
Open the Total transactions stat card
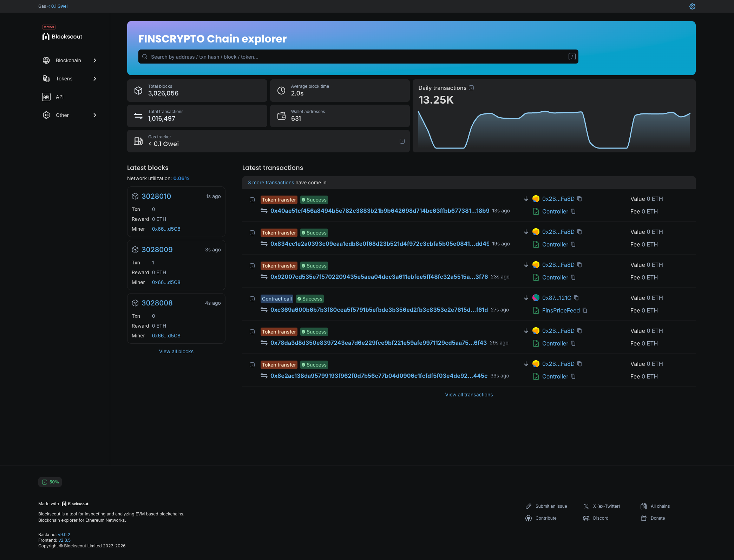click(197, 116)
